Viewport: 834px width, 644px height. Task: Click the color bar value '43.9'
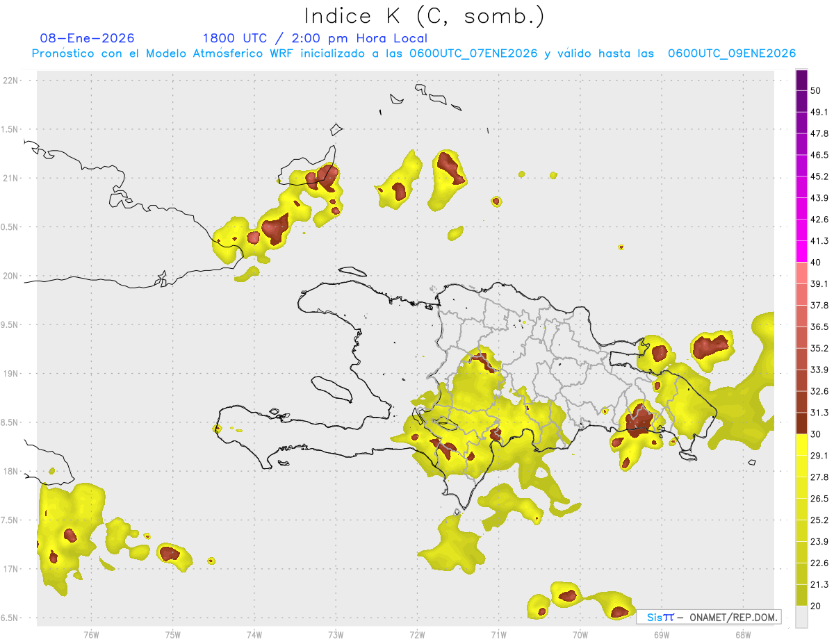(x=819, y=198)
